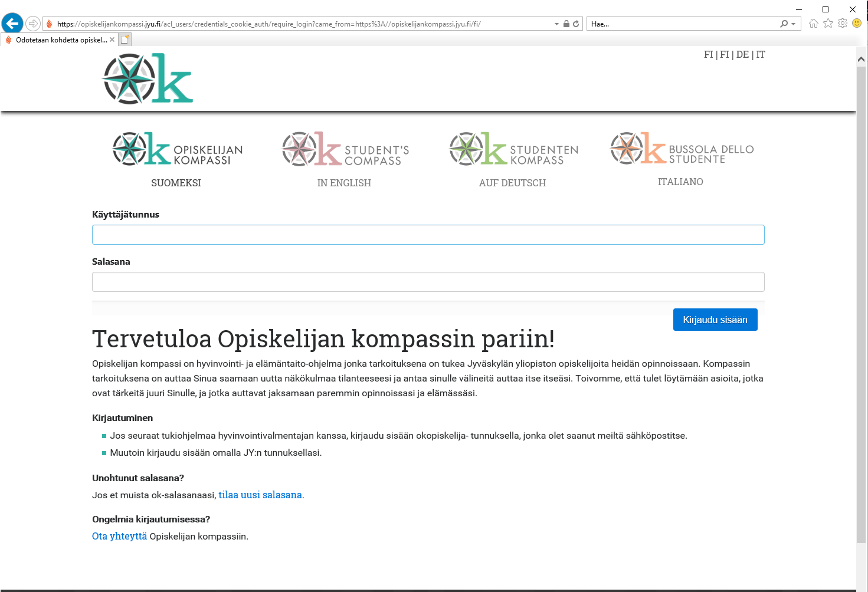868x592 pixels.
Task: Click the search magnifier icon
Action: (x=784, y=24)
